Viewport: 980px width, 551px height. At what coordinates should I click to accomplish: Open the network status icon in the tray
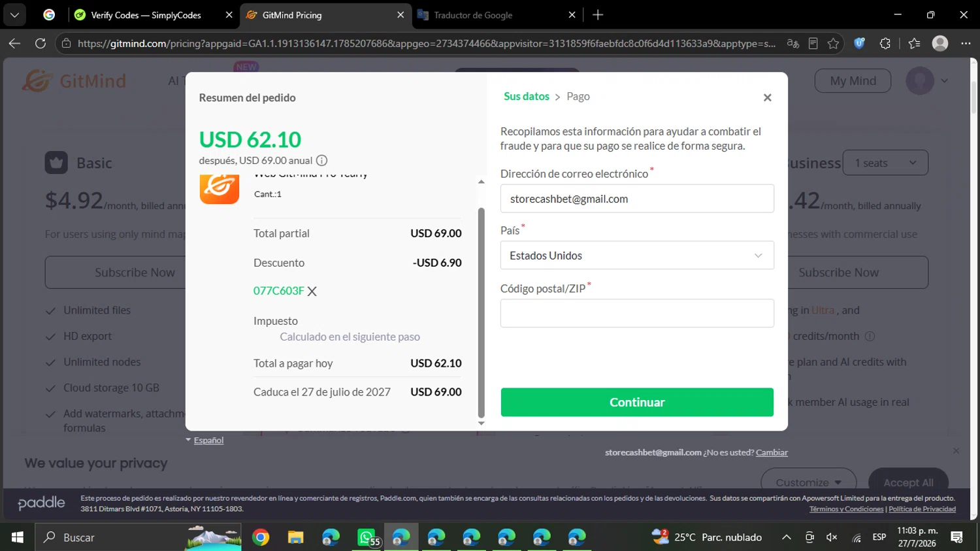tap(856, 537)
